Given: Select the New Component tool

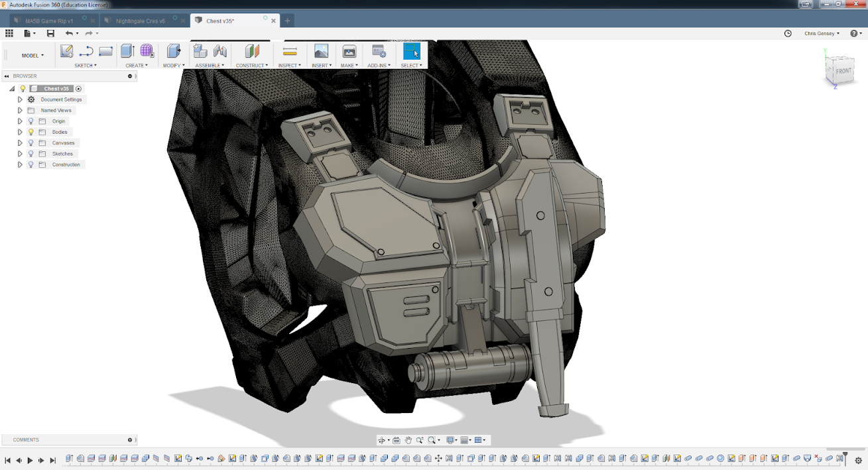Looking at the screenshot, I should (x=200, y=51).
